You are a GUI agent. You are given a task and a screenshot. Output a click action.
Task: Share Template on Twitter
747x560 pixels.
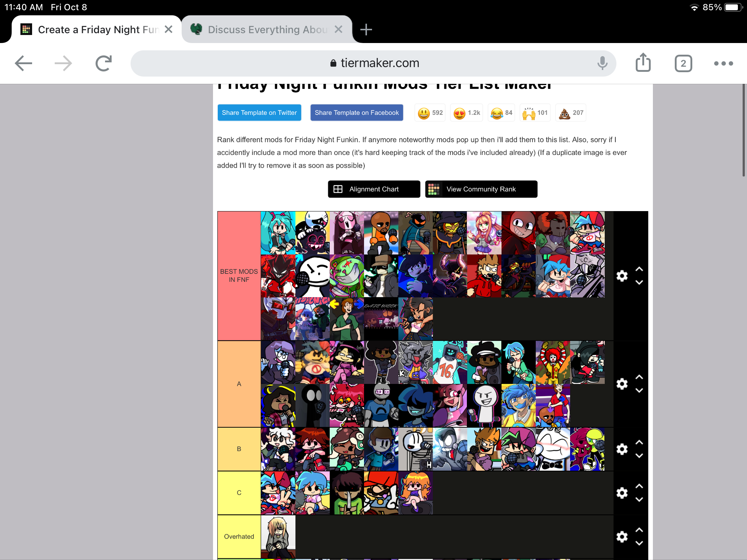point(259,113)
